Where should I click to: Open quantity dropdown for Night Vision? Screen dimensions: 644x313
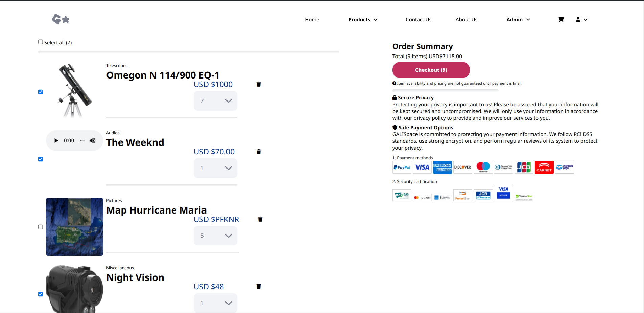click(x=215, y=303)
